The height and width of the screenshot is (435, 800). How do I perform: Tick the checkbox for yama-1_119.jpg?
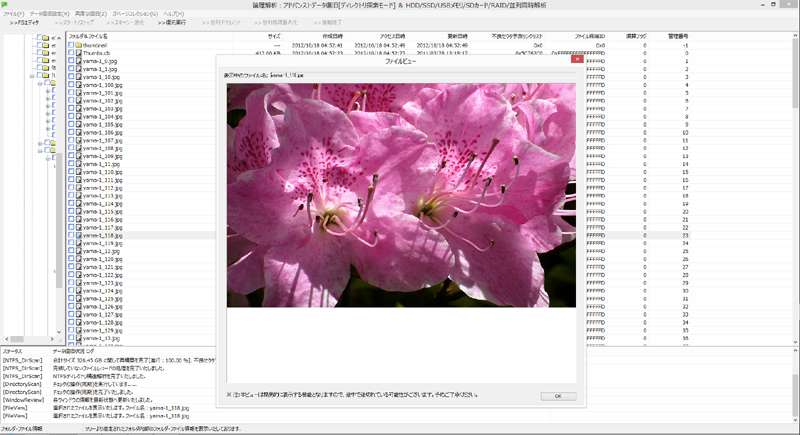71,243
